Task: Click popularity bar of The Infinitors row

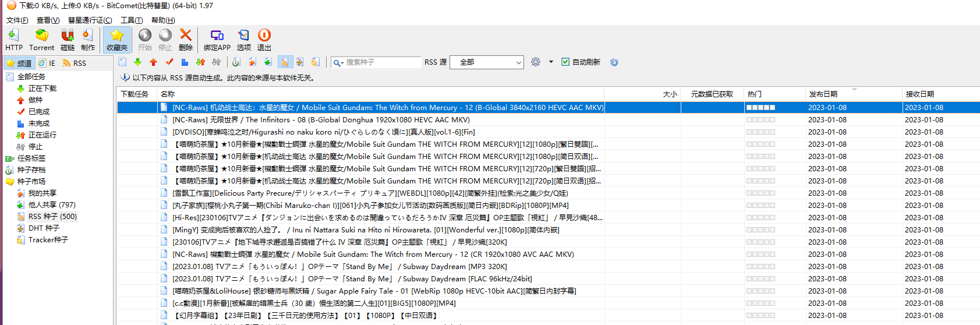Action: (x=760, y=119)
